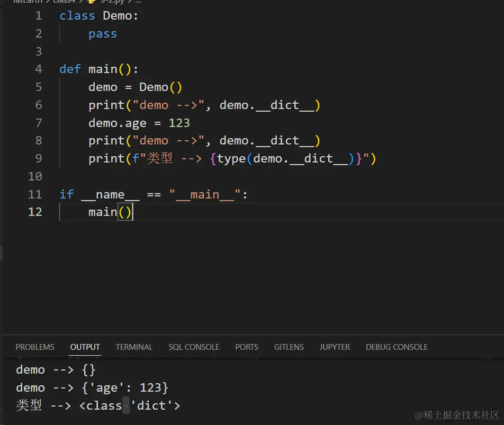Select the OUTPUT panel tab
The height and width of the screenshot is (425, 504).
[85, 347]
